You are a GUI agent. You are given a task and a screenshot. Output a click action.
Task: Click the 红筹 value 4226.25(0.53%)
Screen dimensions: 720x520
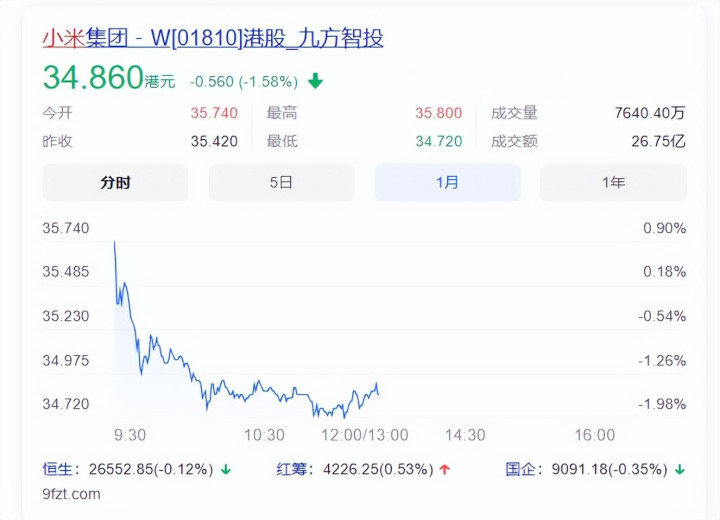click(378, 469)
